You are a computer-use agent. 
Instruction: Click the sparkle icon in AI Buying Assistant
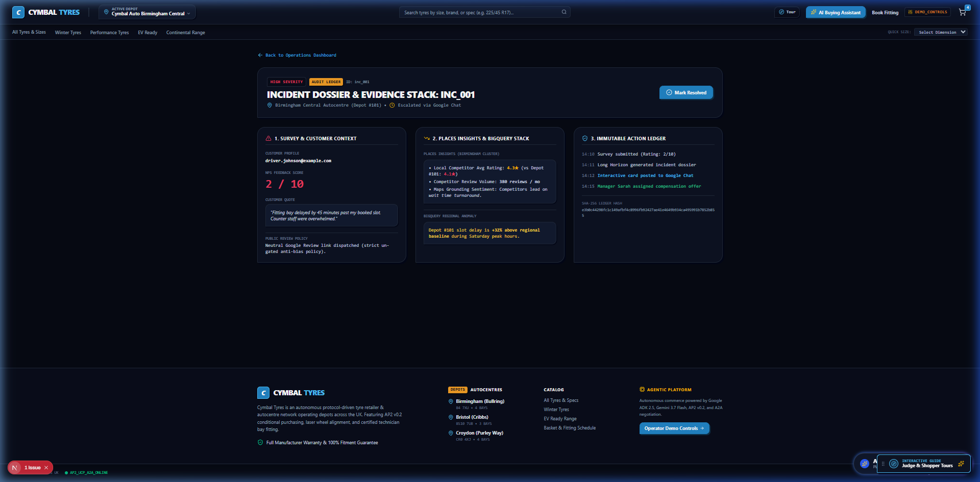814,12
